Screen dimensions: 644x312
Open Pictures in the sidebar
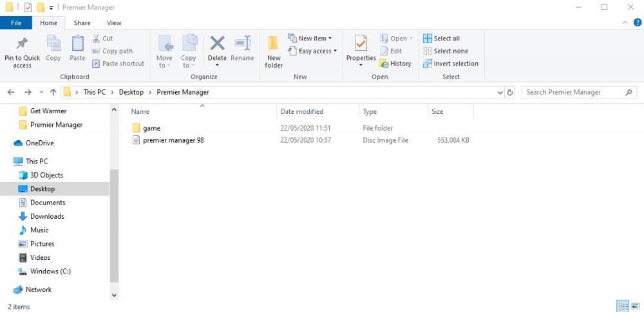(37, 244)
